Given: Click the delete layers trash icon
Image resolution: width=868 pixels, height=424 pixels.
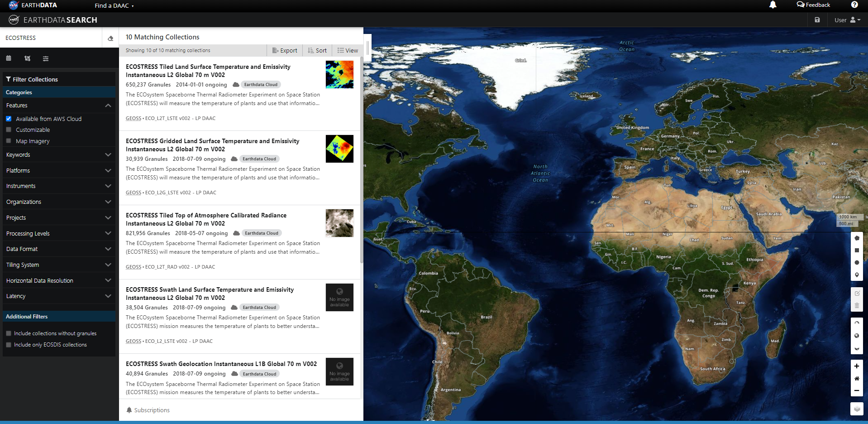Looking at the screenshot, I should [857, 306].
